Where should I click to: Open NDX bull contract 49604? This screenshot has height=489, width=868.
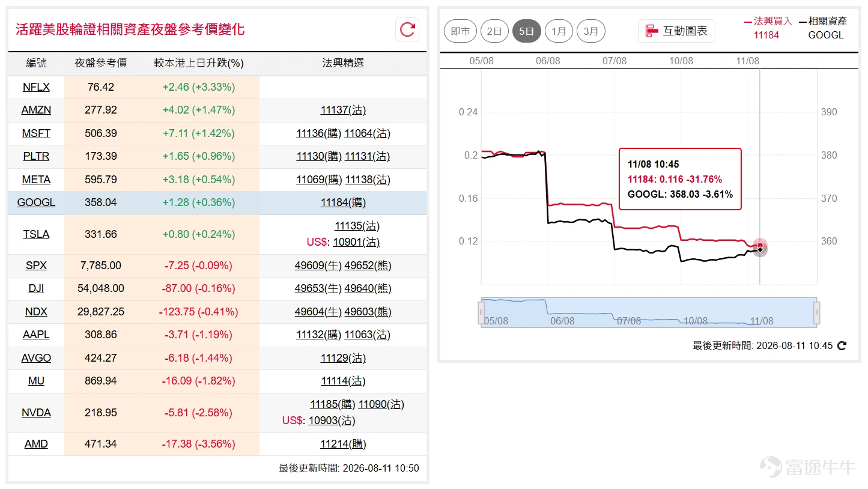318,312
